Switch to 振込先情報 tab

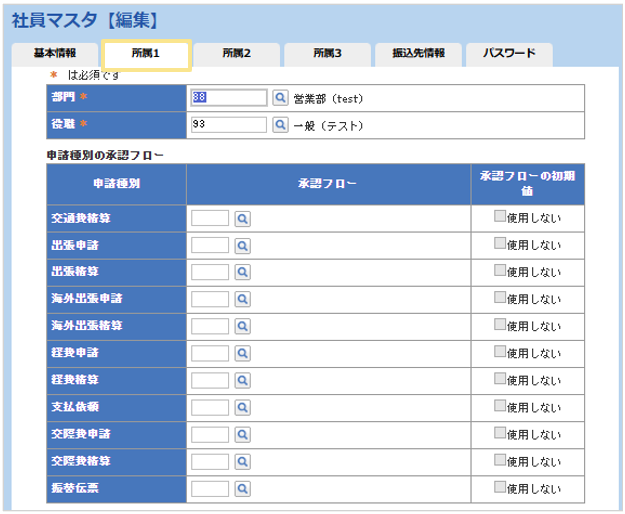pos(419,55)
